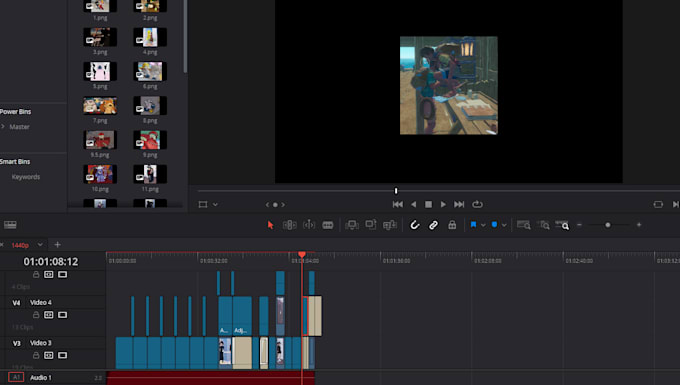This screenshot has width=680, height=385.
Task: Go to next keyframe arrow
Action: (283, 205)
